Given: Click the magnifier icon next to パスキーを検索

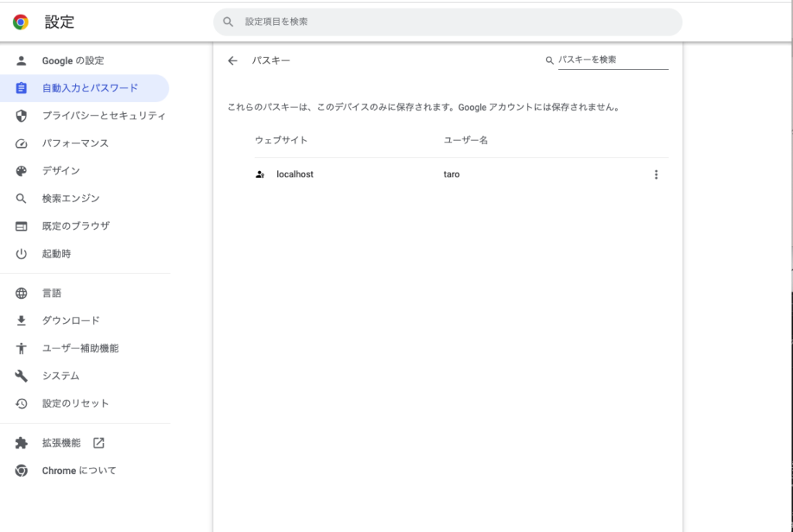Looking at the screenshot, I should tap(549, 60).
